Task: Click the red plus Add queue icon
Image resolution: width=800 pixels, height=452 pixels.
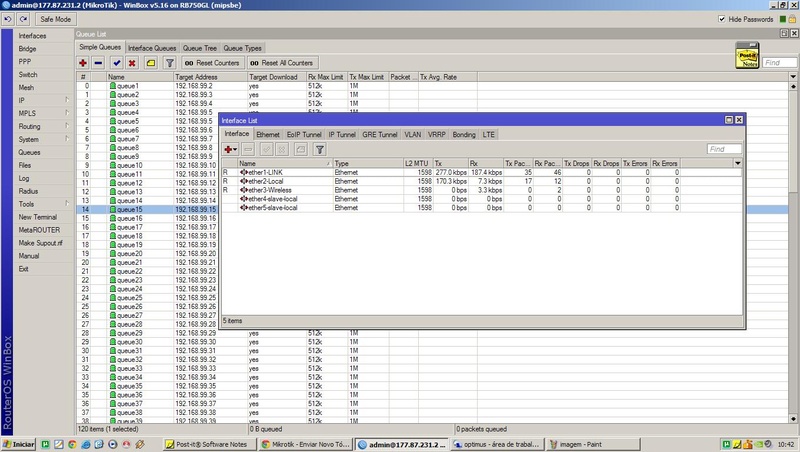Action: [84, 63]
